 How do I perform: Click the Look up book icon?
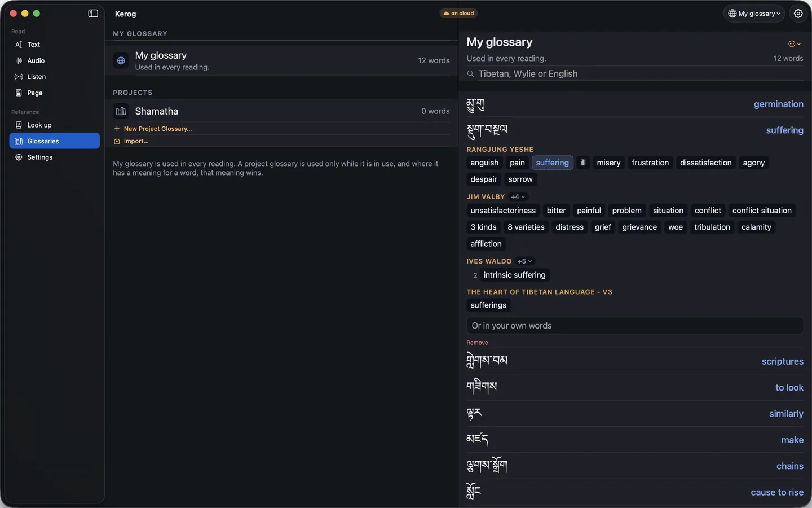pyautogui.click(x=19, y=125)
